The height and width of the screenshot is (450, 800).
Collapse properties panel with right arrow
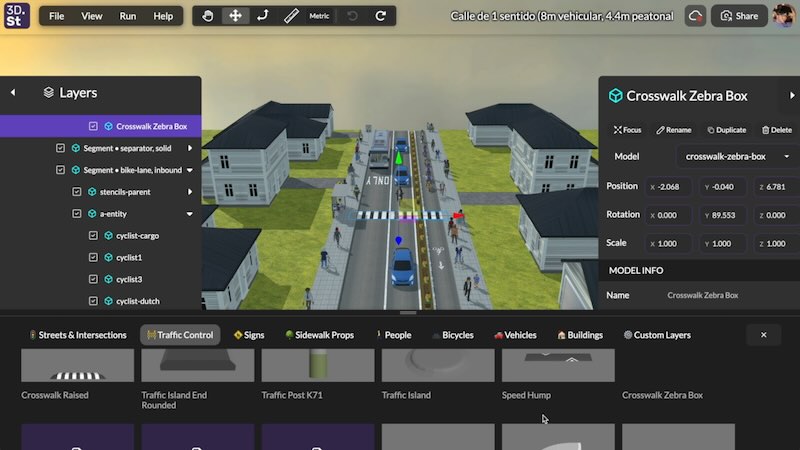pos(792,95)
